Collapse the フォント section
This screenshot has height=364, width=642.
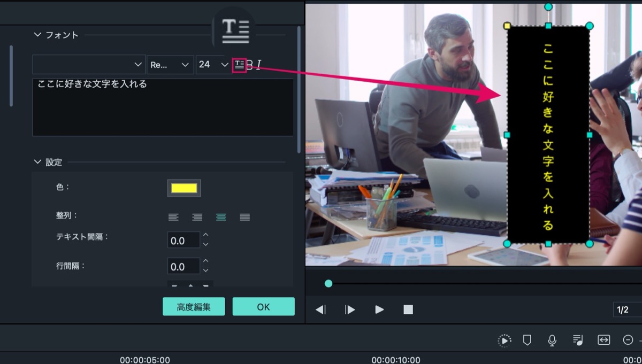point(37,35)
